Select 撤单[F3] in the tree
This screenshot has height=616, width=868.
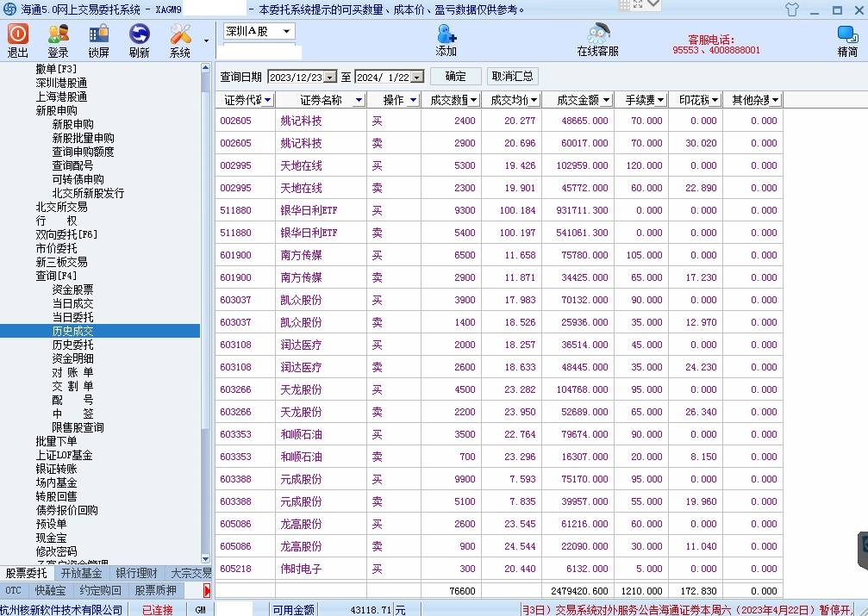click(56, 69)
